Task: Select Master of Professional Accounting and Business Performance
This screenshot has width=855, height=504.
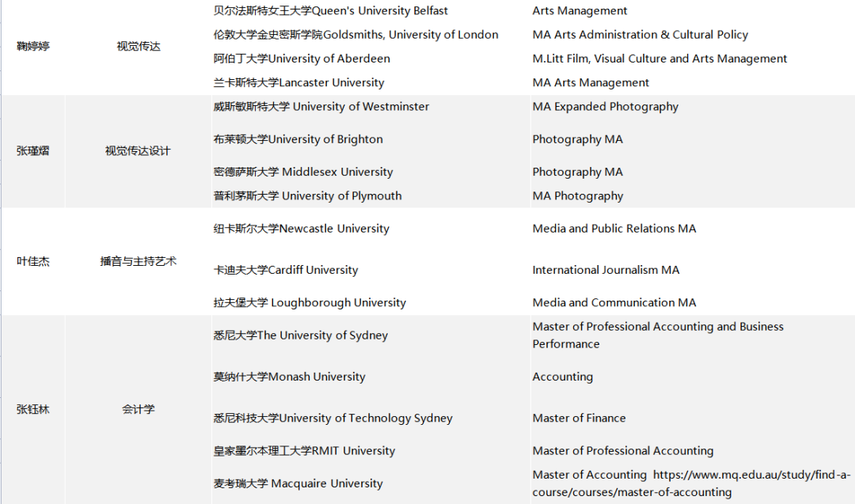Action: 658,335
